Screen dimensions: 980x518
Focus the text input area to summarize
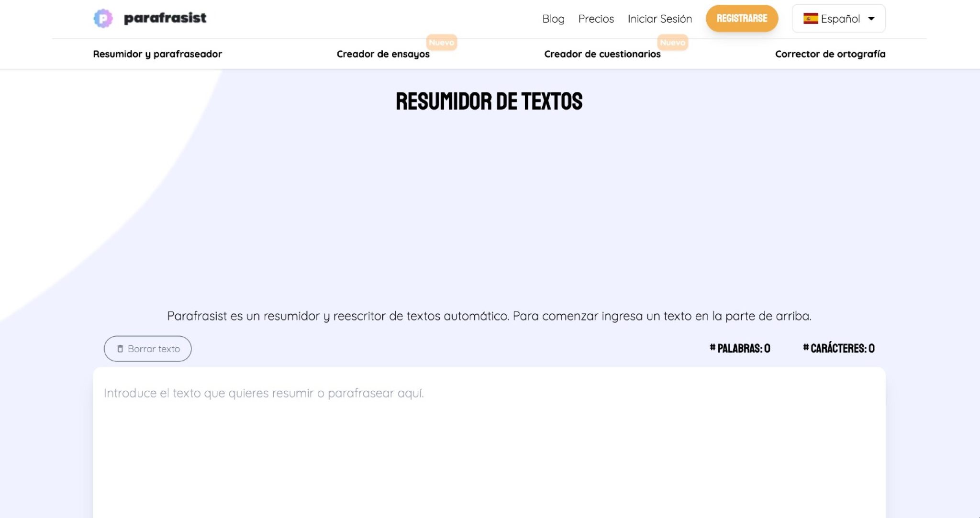[x=489, y=442]
